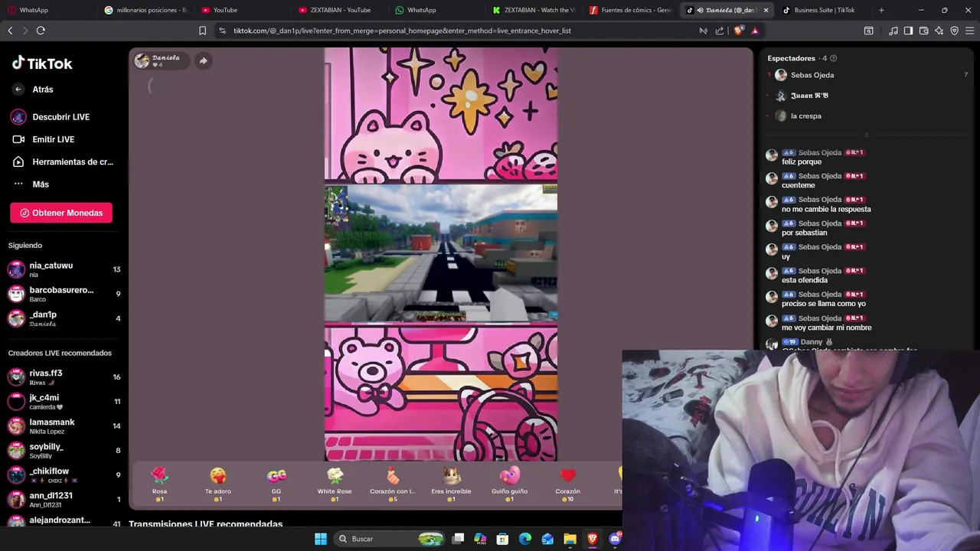Open Brave Shields icon
This screenshot has height=551, width=980.
[738, 31]
